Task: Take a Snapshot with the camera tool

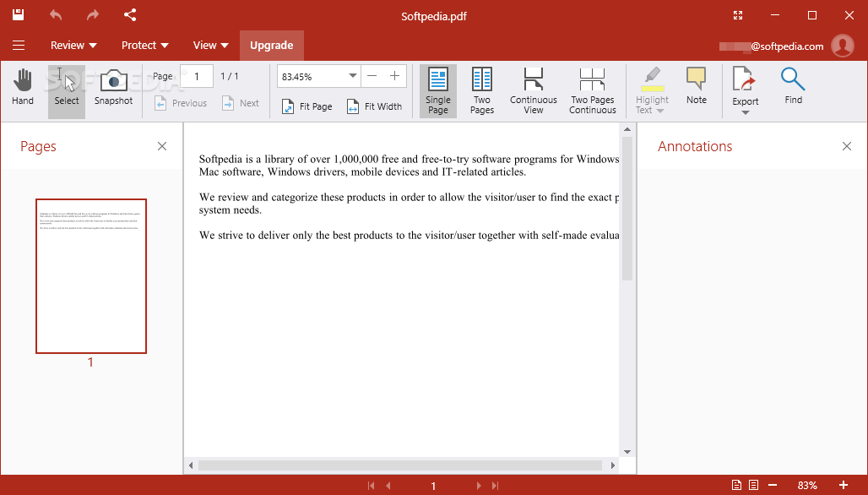Action: pyautogui.click(x=113, y=88)
